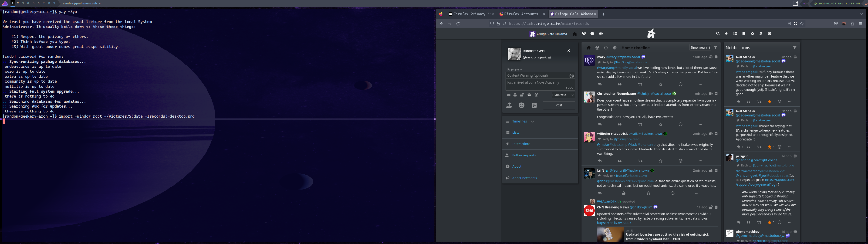Viewport: 868px width, 244px height.
Task: Set post visibility to public globe
Action: [529, 95]
